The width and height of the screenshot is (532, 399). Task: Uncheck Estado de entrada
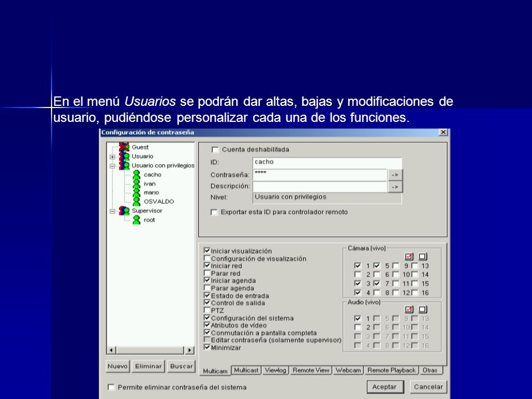click(x=207, y=295)
